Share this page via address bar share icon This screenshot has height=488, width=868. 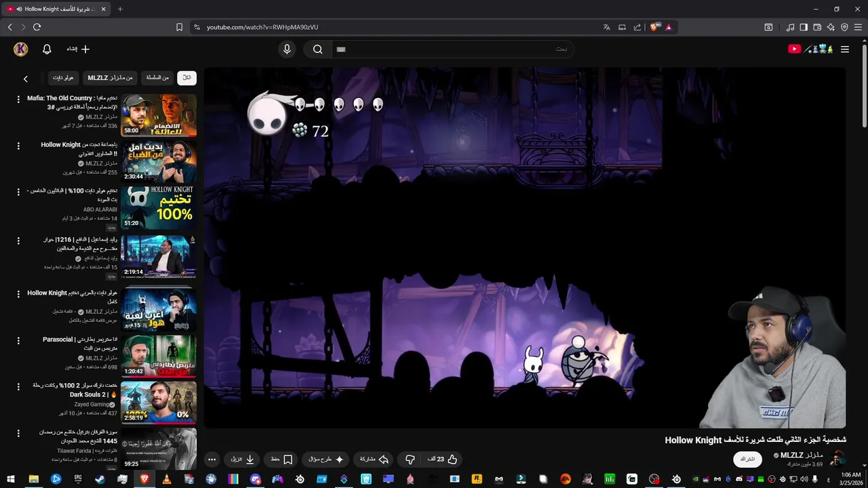(x=637, y=27)
